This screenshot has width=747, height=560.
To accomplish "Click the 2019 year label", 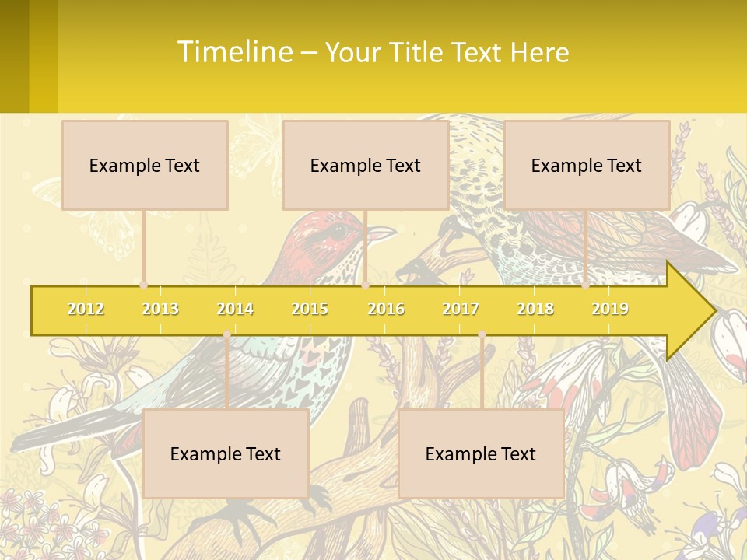I will click(610, 309).
